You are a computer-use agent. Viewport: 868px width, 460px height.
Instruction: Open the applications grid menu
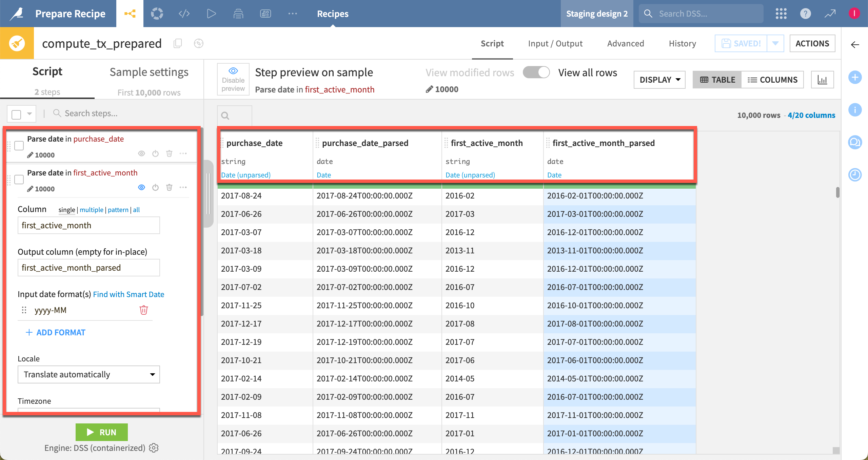click(x=781, y=14)
